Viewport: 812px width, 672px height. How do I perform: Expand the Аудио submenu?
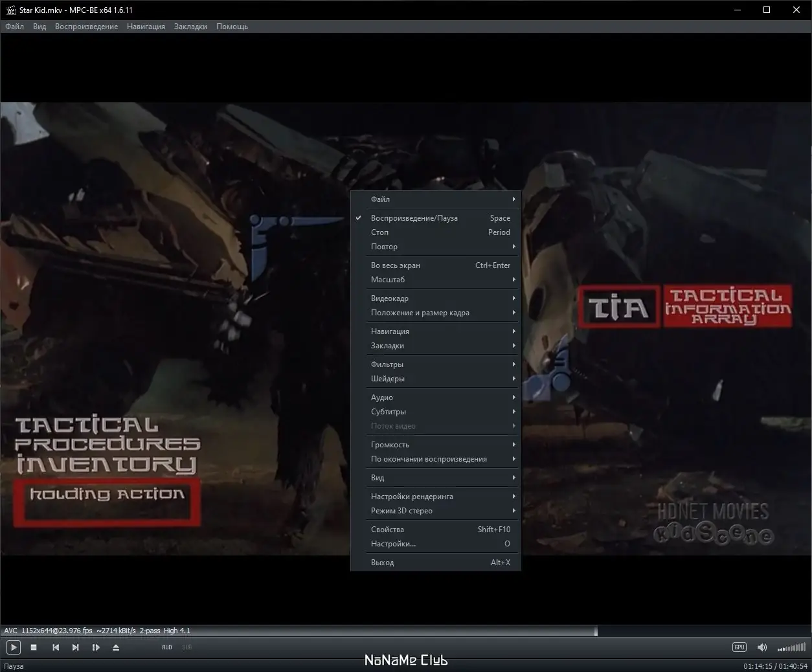coord(436,398)
